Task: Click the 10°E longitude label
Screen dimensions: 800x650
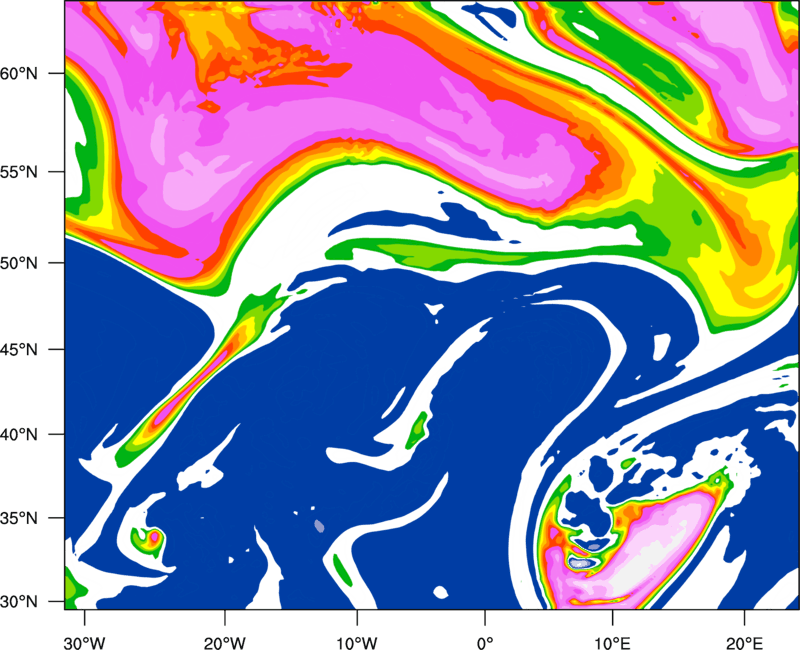Action: [x=612, y=643]
